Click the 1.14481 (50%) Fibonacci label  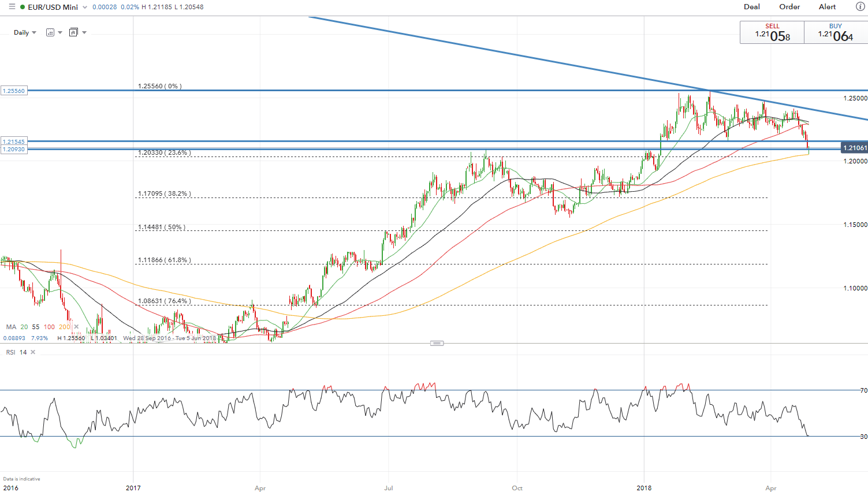pyautogui.click(x=162, y=227)
